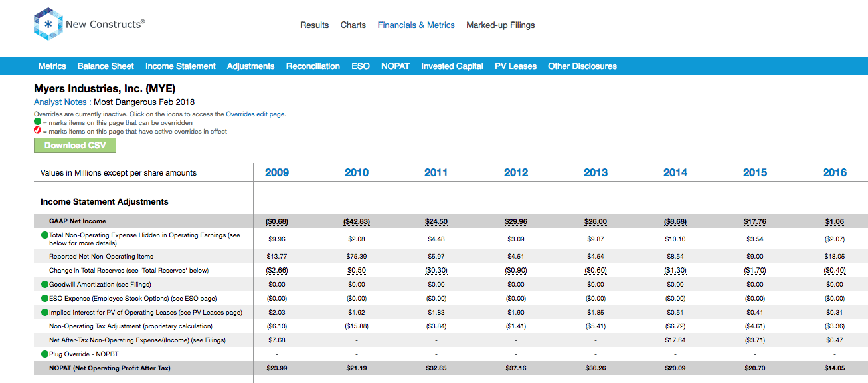Open the PV Leases tab

[x=515, y=66]
